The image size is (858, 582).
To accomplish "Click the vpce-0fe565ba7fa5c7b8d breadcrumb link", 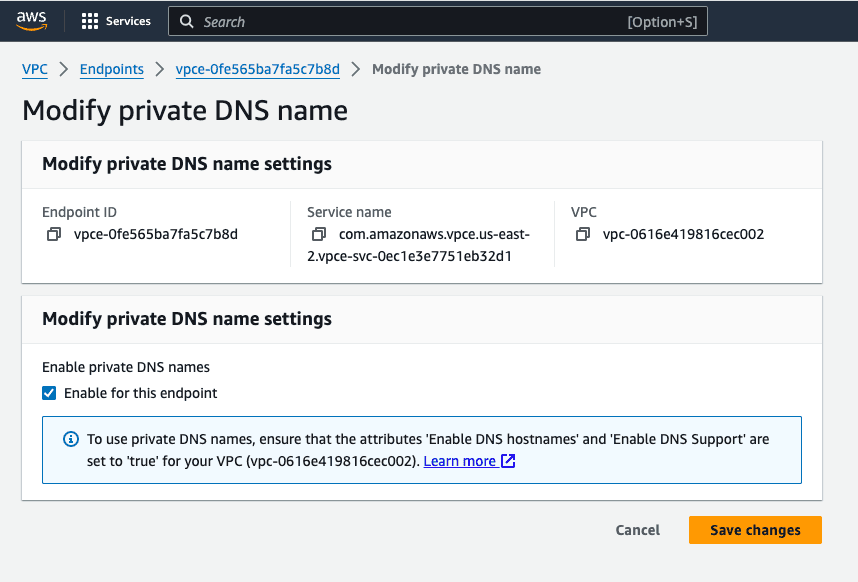I will coord(256,70).
